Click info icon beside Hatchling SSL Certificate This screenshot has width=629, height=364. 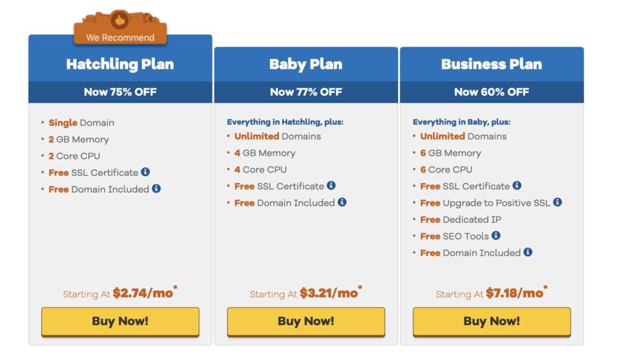coord(145,172)
